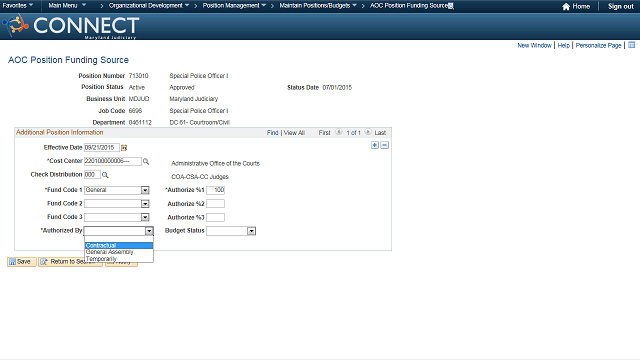Click into Authorize %2 field
640x360 pixels.
216,204
